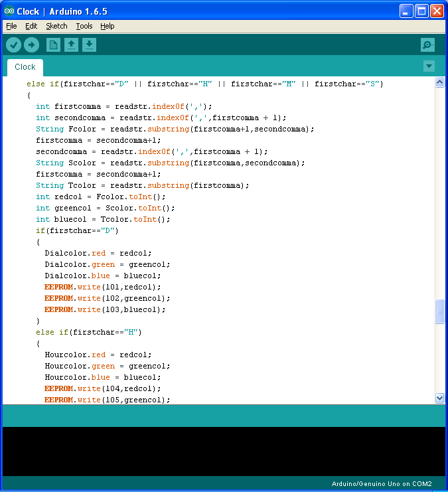This screenshot has width=448, height=492.
Task: Open the tab options dropdown arrow
Action: (x=429, y=66)
